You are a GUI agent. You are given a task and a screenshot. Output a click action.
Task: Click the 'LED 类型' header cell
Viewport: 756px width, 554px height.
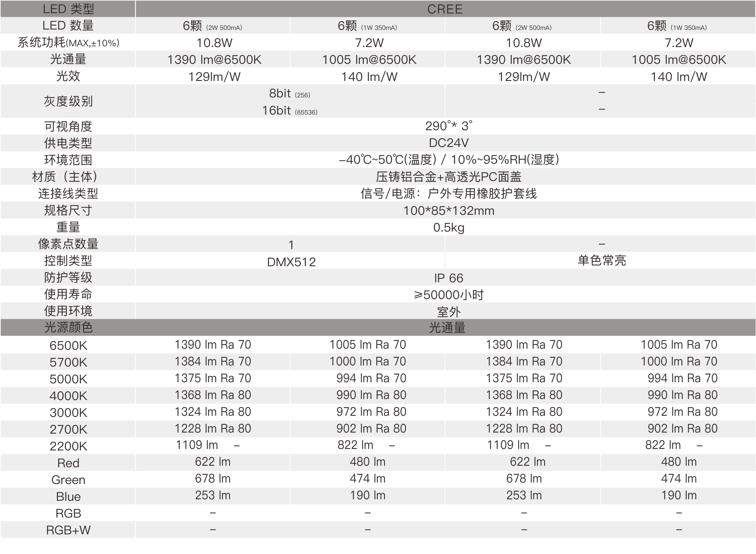[68, 9]
